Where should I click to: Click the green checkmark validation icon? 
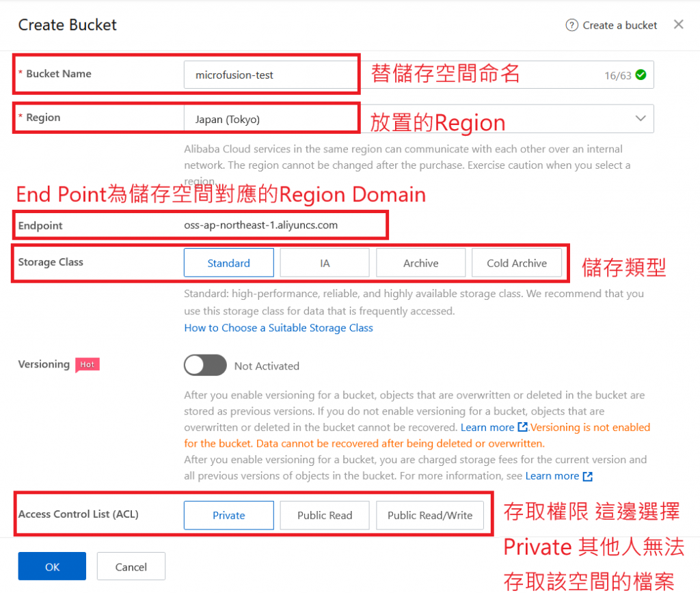(x=641, y=75)
